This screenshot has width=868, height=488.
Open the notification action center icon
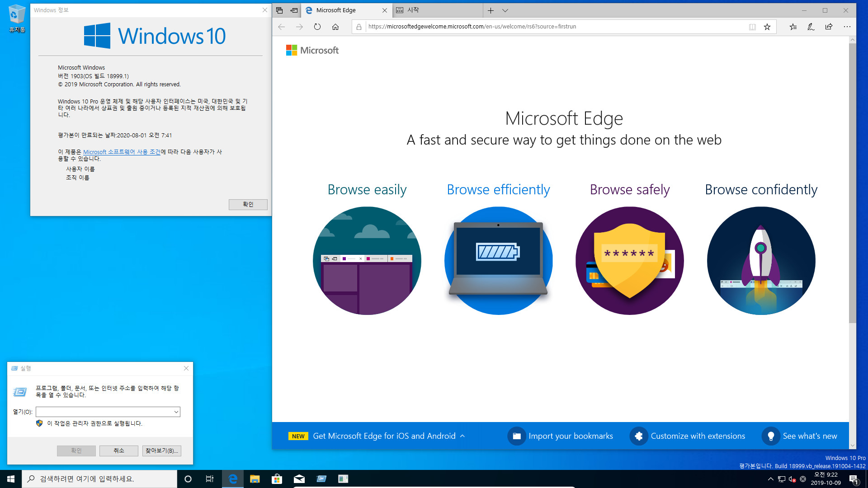coord(854,479)
